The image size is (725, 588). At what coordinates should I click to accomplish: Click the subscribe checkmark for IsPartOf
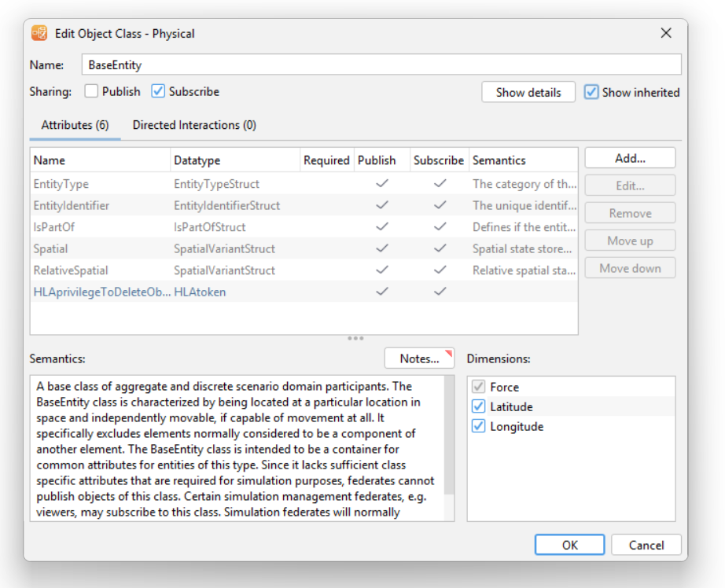coord(440,226)
